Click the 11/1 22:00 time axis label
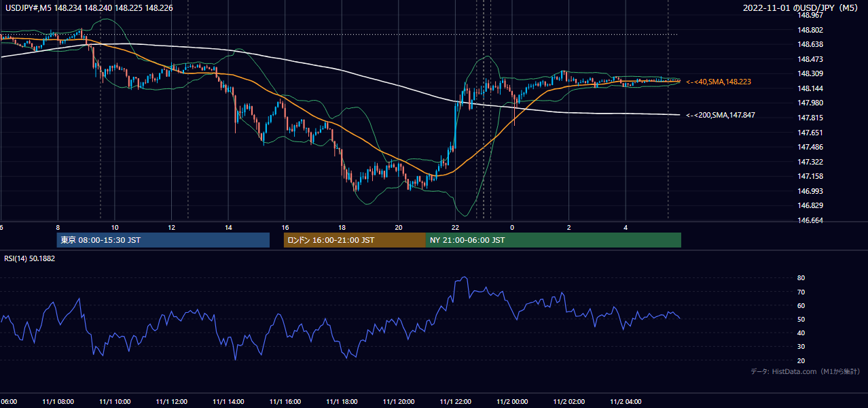The height and width of the screenshot is (408, 868). tap(455, 401)
